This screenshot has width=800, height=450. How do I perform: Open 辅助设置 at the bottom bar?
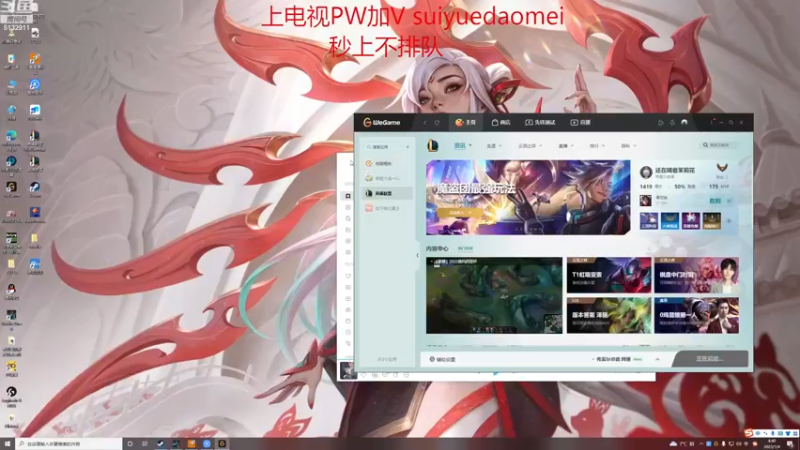point(442,360)
